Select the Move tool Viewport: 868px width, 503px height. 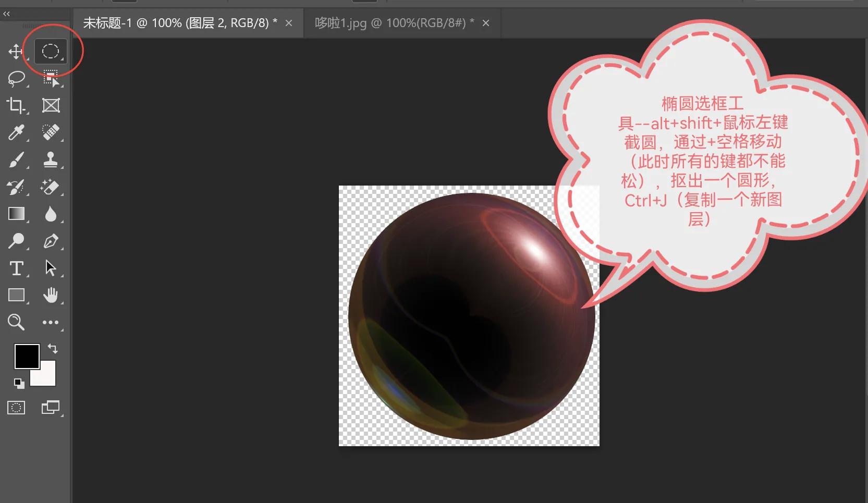[16, 51]
